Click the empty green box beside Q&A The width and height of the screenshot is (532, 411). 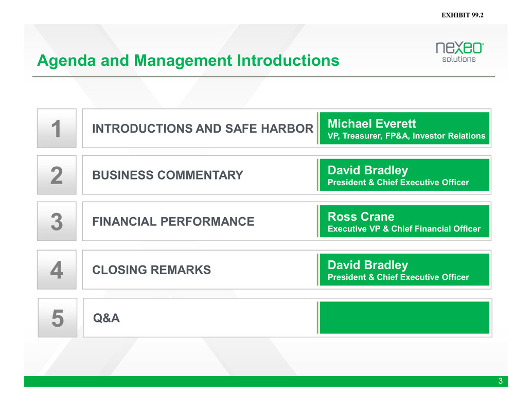point(404,318)
